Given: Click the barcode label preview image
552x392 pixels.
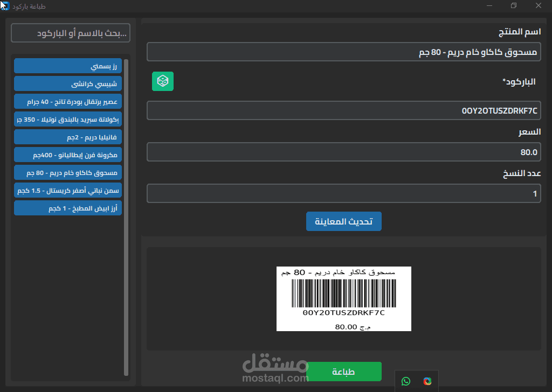Looking at the screenshot, I should tap(343, 299).
